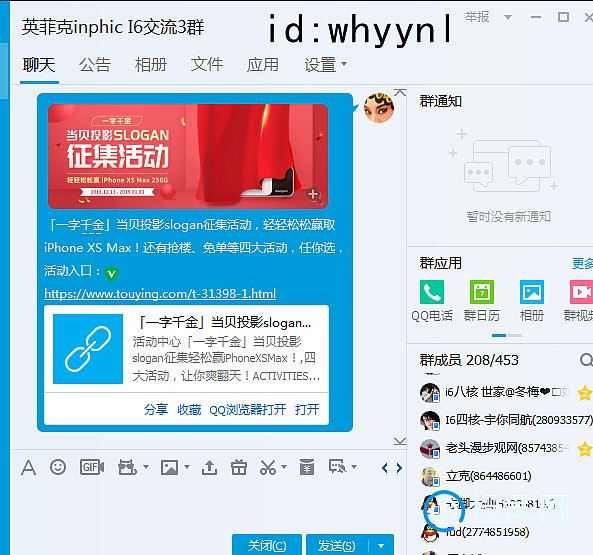Click 打开 on link card
Viewport: 593px width, 555px height.
307,409
